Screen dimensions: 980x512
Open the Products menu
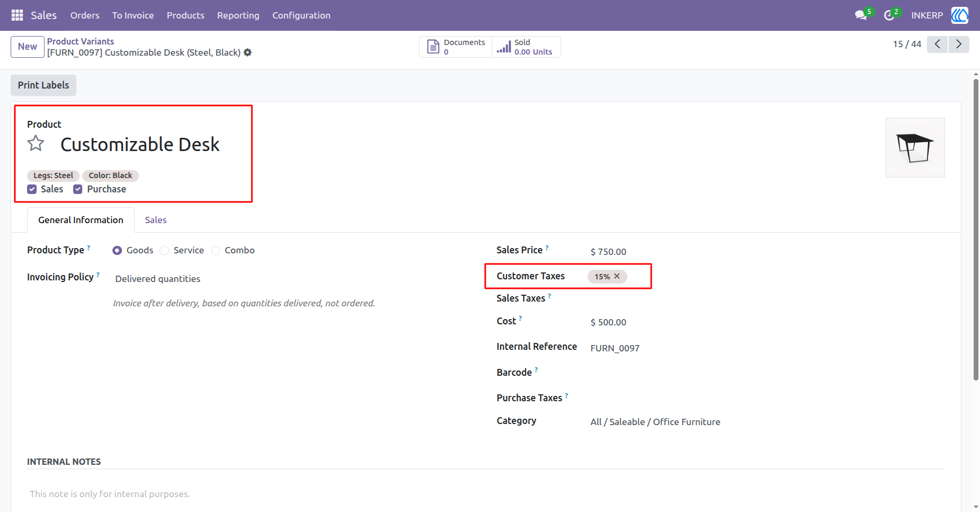point(186,15)
